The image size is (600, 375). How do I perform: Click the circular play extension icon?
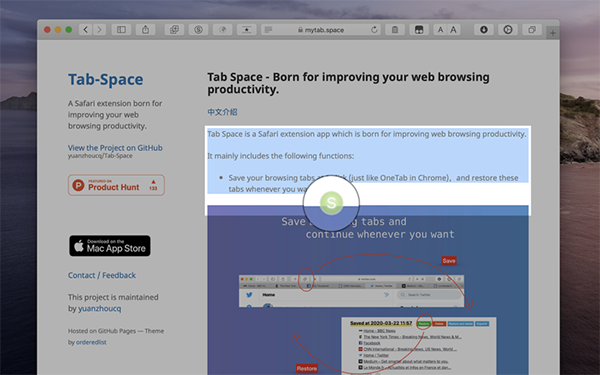coord(508,29)
